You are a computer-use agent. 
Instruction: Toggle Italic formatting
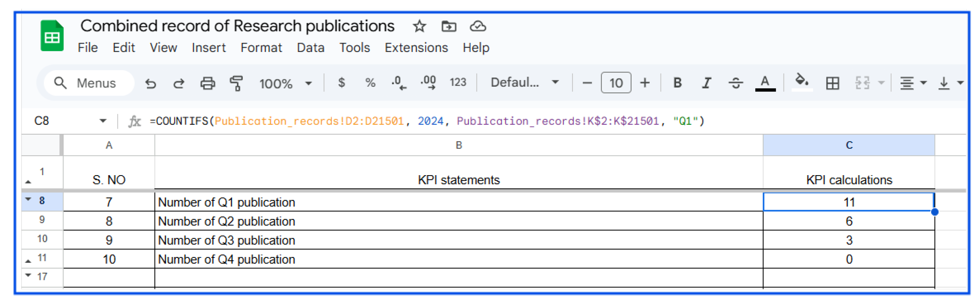[706, 83]
